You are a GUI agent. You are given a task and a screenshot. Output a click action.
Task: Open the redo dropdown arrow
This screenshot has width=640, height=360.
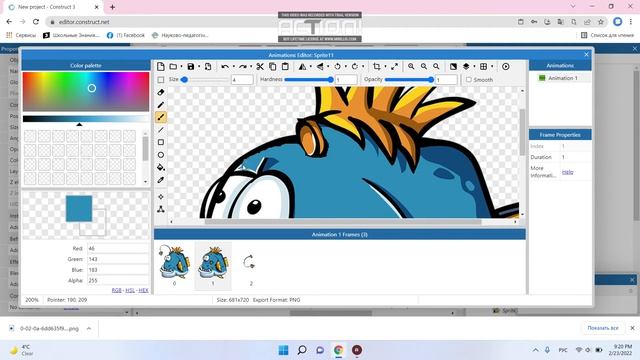coord(251,67)
